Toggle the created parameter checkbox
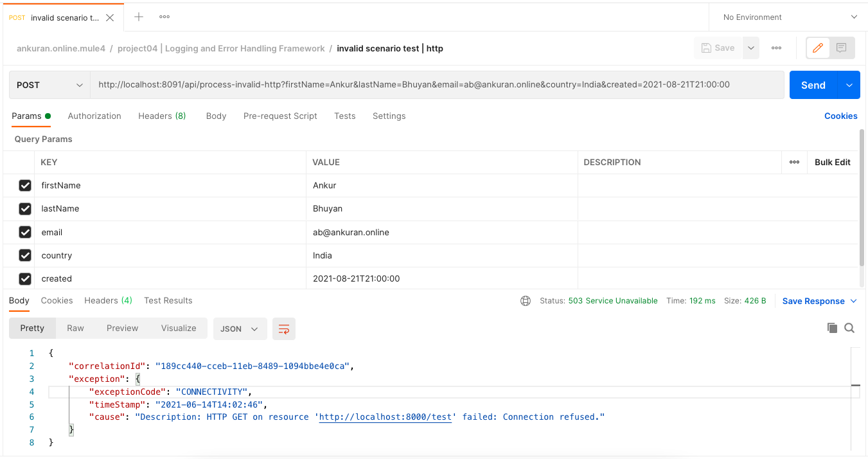The width and height of the screenshot is (868, 459). coord(25,278)
